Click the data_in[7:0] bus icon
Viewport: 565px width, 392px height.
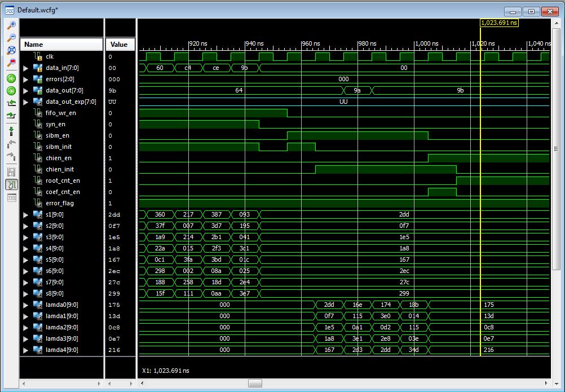point(38,68)
